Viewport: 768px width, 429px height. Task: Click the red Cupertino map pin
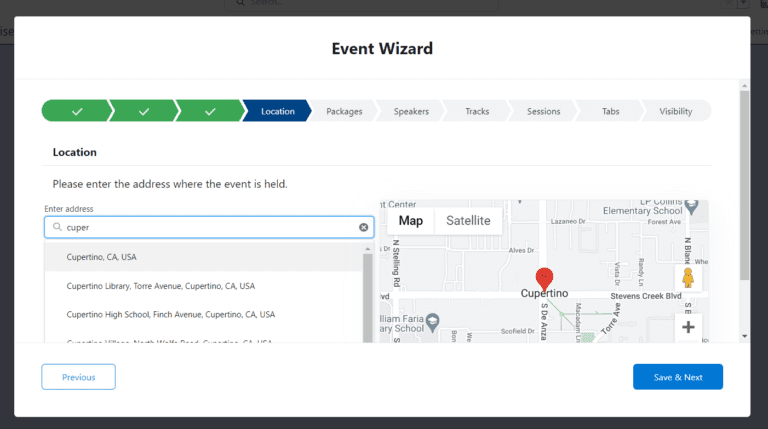(x=544, y=278)
